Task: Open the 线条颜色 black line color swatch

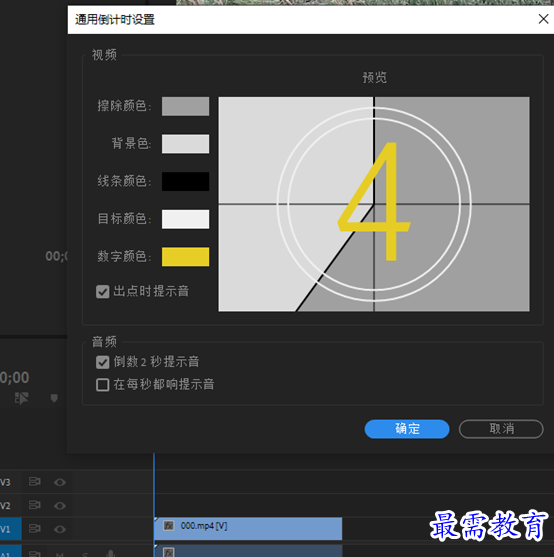Action: (x=185, y=182)
